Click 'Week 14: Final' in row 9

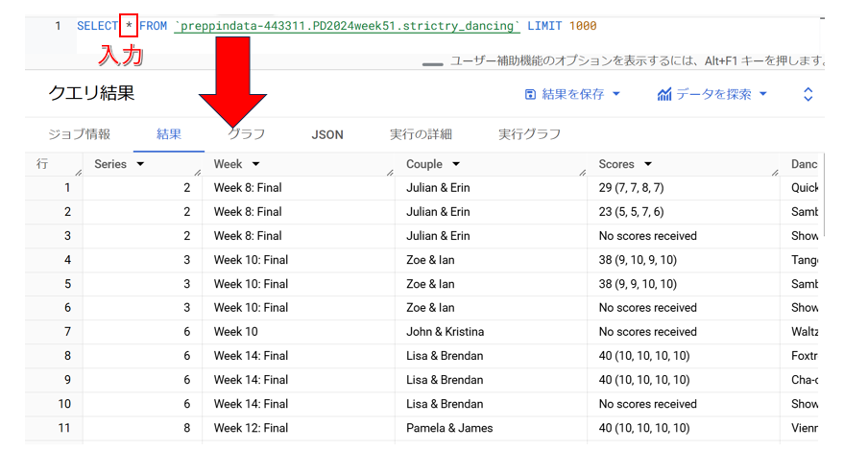pos(251,380)
